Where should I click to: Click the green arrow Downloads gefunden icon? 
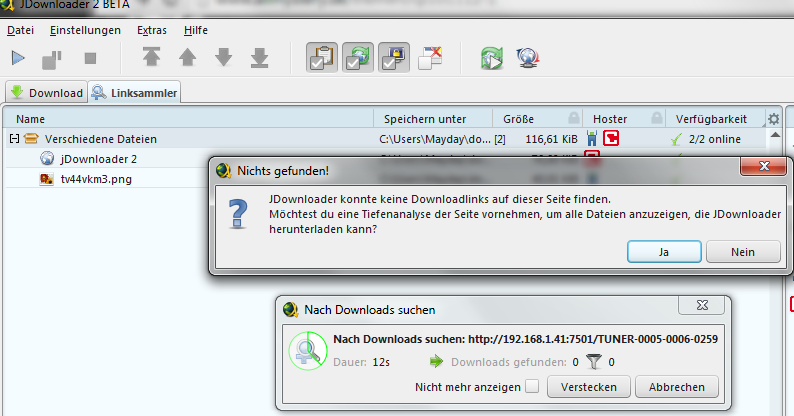tap(436, 361)
